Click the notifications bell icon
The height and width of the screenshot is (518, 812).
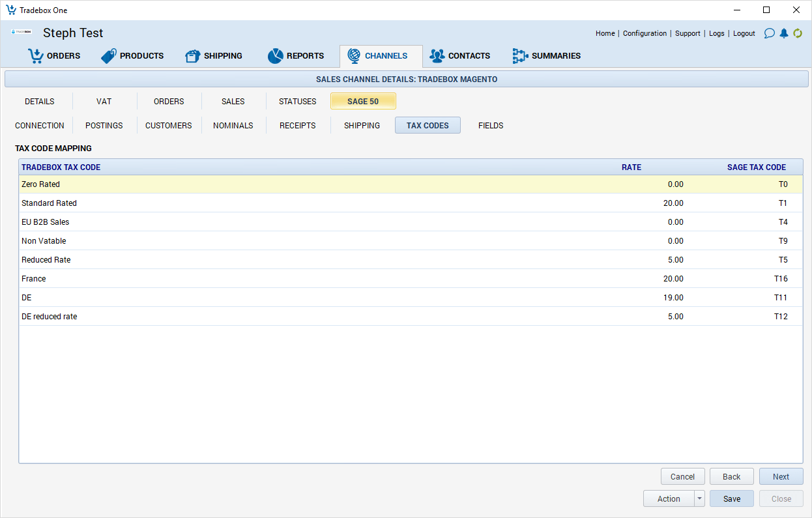pos(783,33)
